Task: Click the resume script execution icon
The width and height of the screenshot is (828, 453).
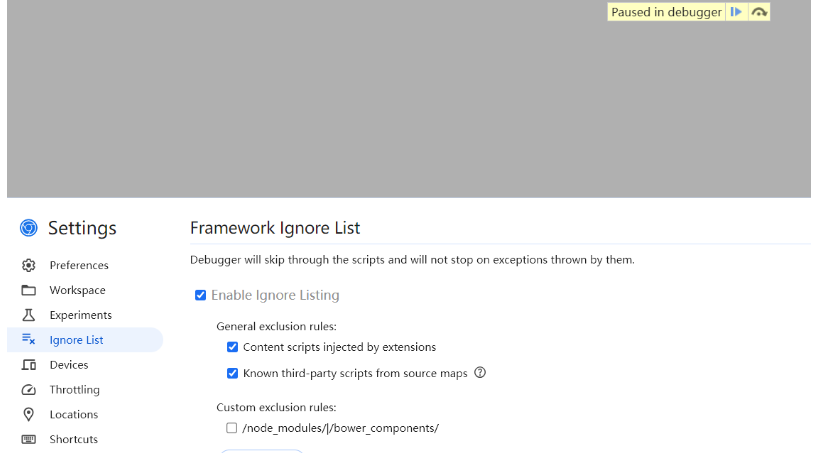Action: click(736, 12)
